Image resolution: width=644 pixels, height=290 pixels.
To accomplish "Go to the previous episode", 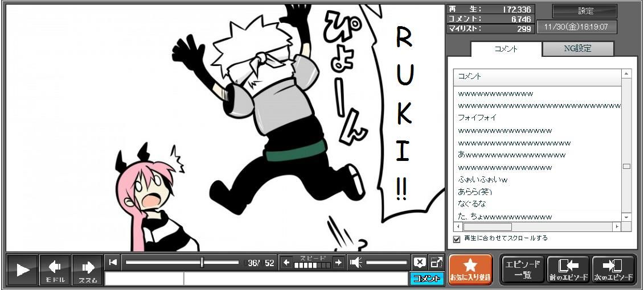I will click(568, 270).
